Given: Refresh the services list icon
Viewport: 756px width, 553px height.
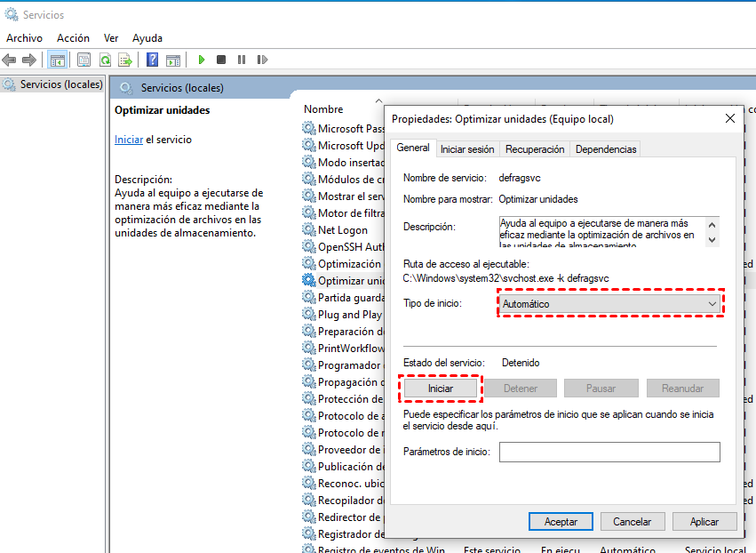Looking at the screenshot, I should coord(105,60).
